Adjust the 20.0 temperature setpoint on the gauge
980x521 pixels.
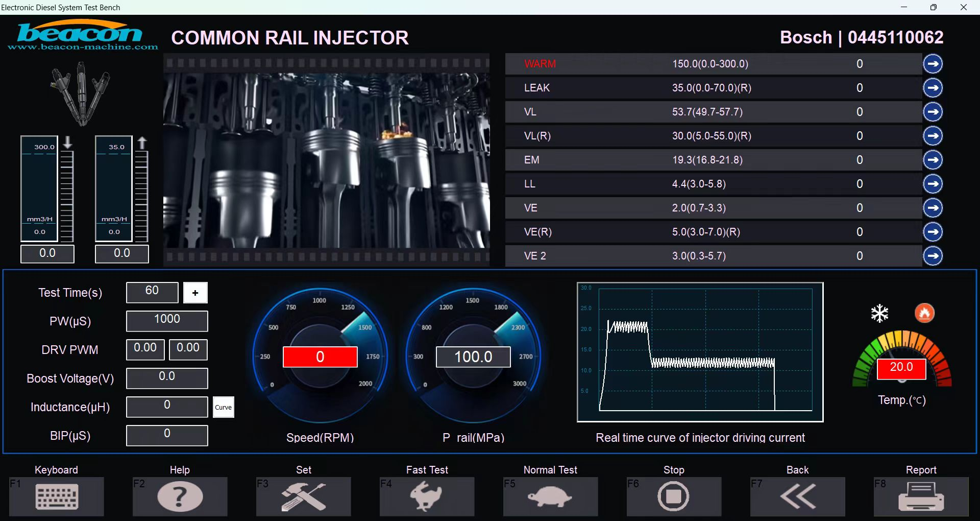901,368
